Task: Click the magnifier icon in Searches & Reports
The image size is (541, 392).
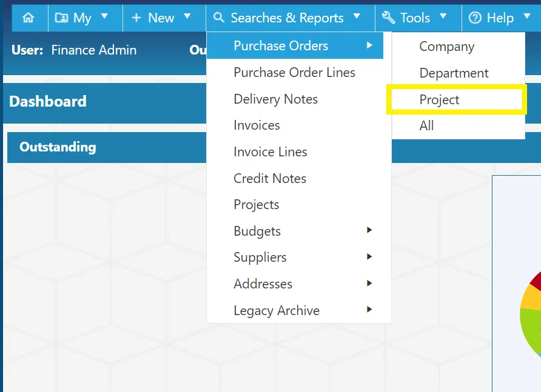Action: (219, 17)
